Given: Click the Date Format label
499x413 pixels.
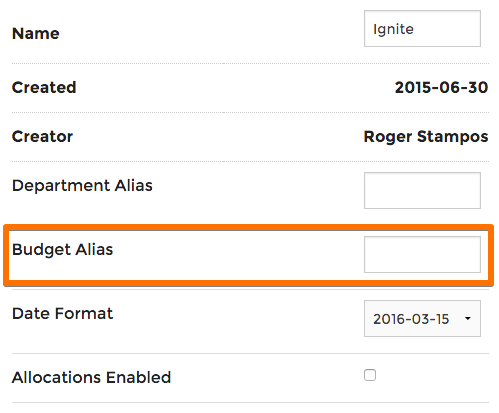Looking at the screenshot, I should pos(62,314).
